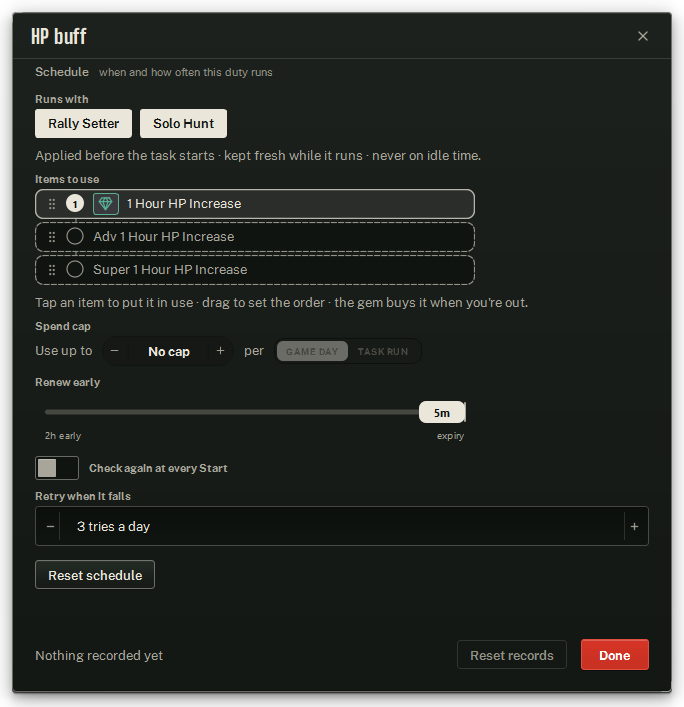Click the Reset records button
684x707 pixels.
pos(512,655)
